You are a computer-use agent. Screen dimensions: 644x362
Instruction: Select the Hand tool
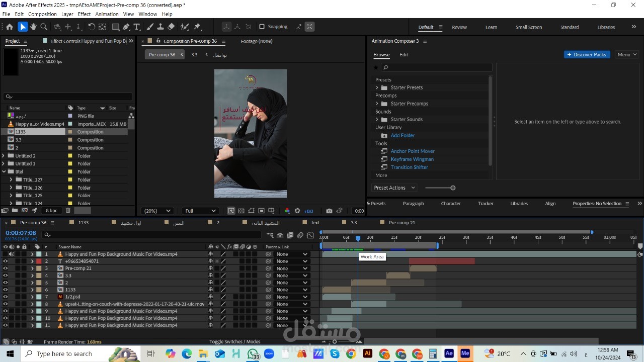coord(33,27)
